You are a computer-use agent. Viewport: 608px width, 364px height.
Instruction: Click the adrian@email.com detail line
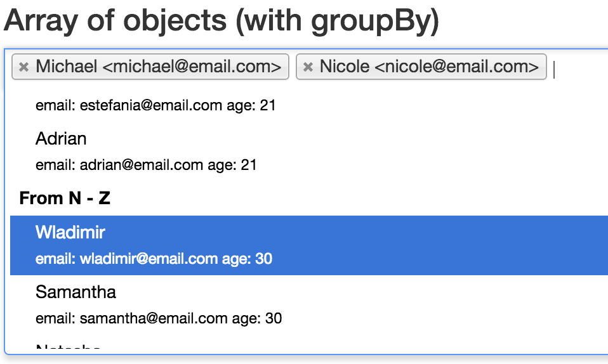119,166
